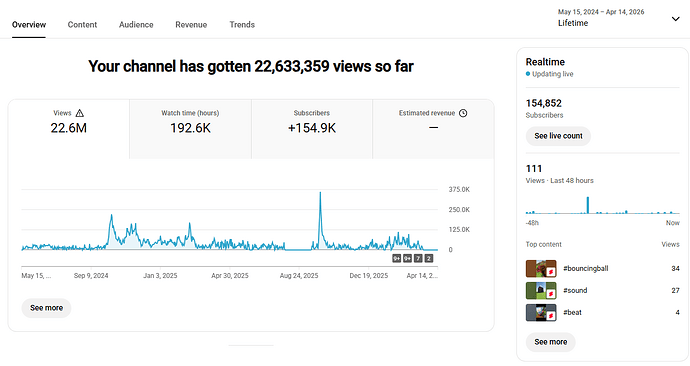Open the Revenue tab
This screenshot has height=366, width=690.
point(191,25)
